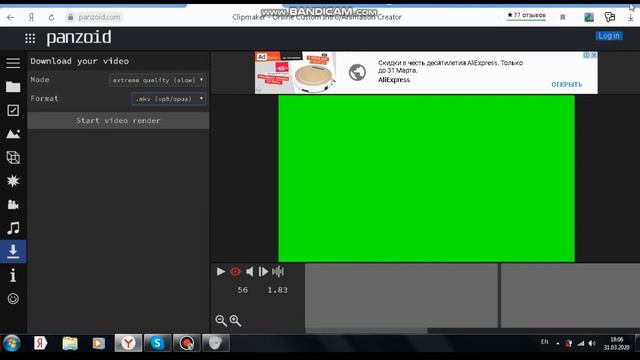640x360 pixels.
Task: Toggle the hamburger sidebar menu
Action: point(13,62)
